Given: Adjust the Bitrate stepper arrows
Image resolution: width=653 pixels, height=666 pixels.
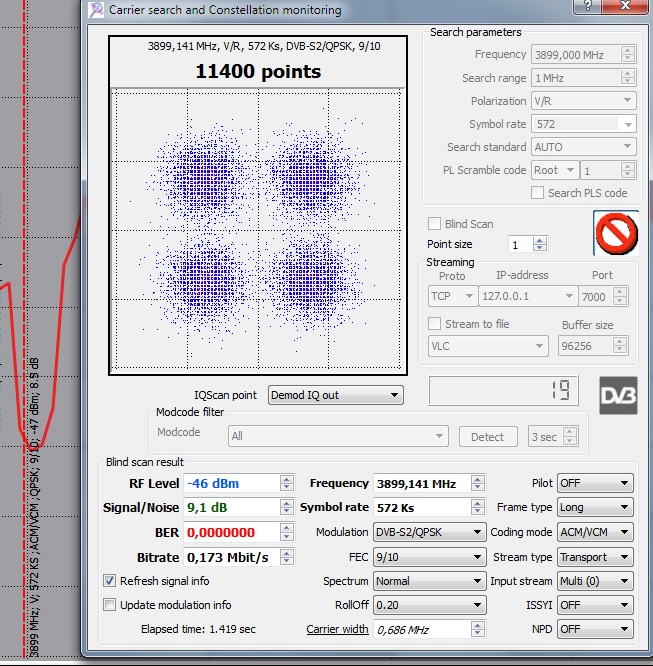Looking at the screenshot, I should pos(287,557).
